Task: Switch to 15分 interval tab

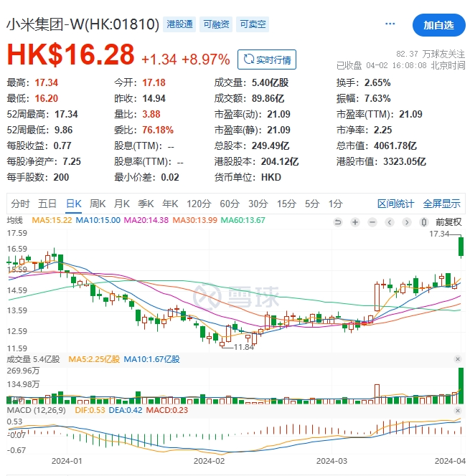Action: pos(286,204)
